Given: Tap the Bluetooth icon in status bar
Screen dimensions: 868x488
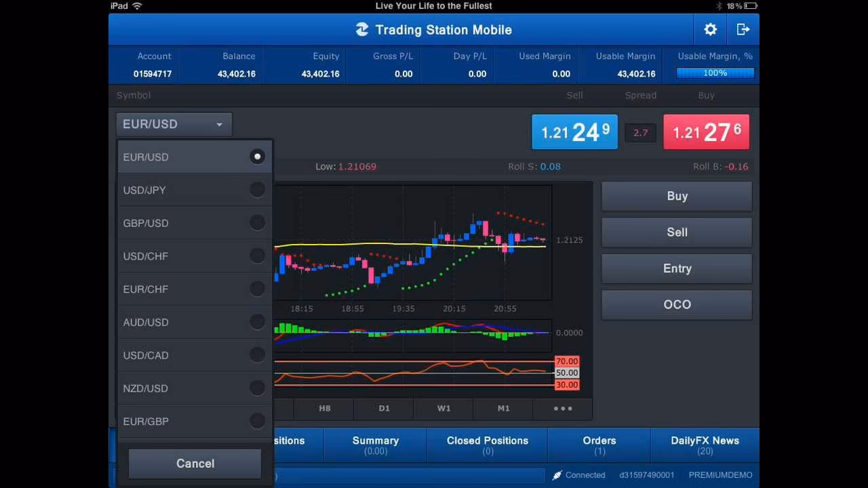Looking at the screenshot, I should (719, 5).
